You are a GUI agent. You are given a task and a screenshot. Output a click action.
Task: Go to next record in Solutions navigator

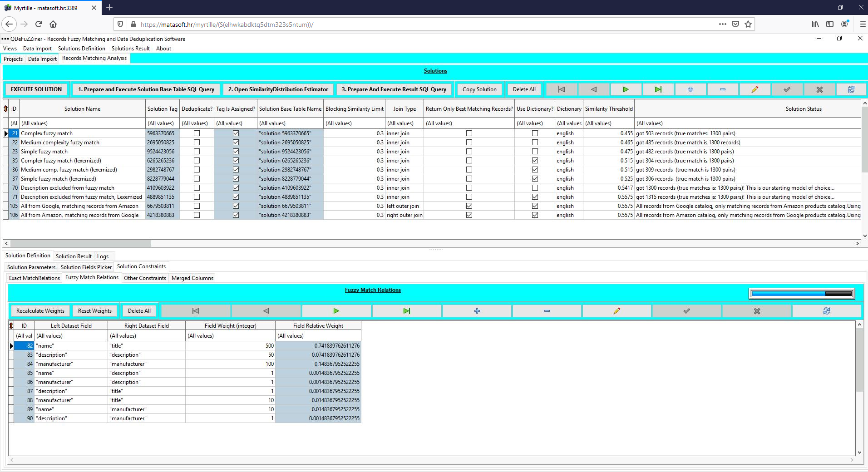(x=626, y=89)
